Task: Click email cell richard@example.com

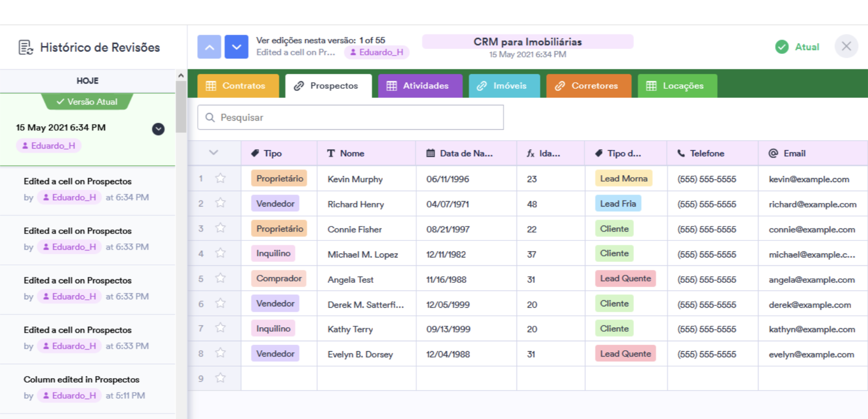Action: [813, 204]
